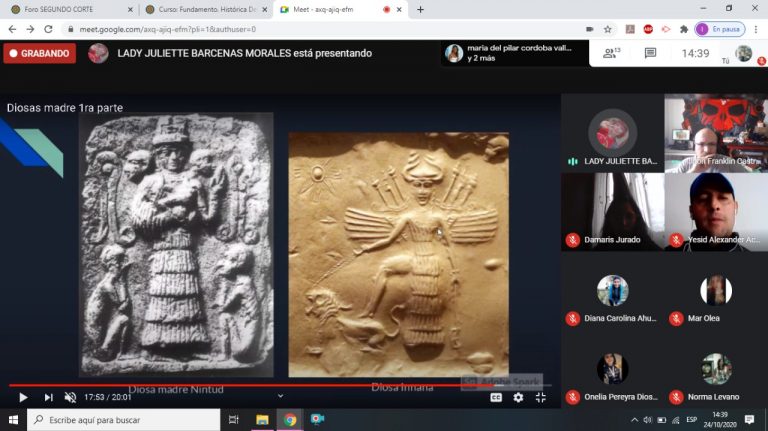The height and width of the screenshot is (431, 768).
Task: Select Damaris Jurado video tile
Action: click(x=613, y=212)
